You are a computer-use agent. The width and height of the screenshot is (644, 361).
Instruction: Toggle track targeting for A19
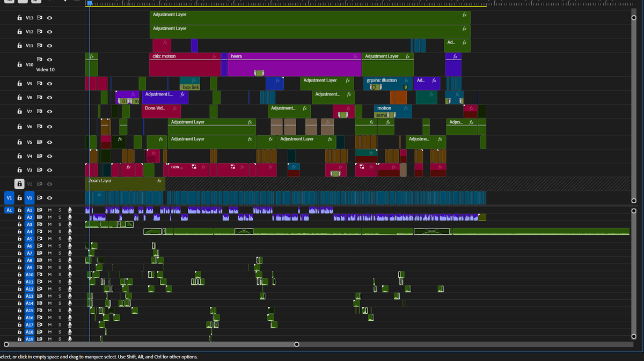[x=30, y=339]
